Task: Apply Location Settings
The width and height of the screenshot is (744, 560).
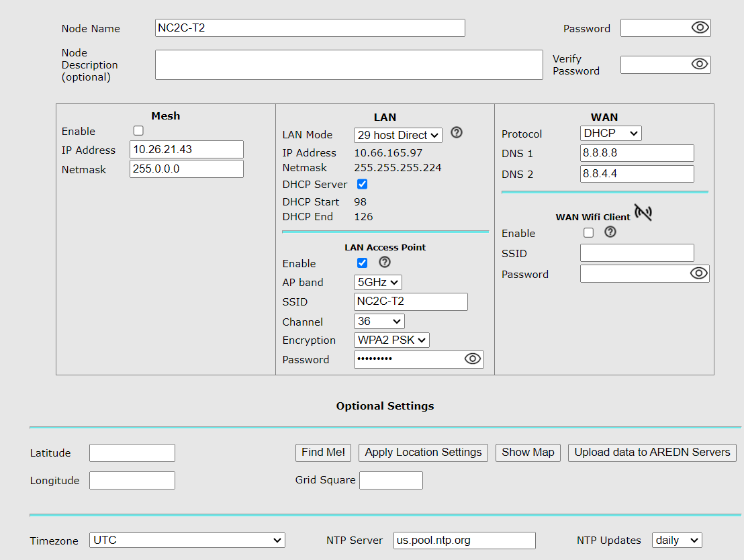Action: point(423,453)
